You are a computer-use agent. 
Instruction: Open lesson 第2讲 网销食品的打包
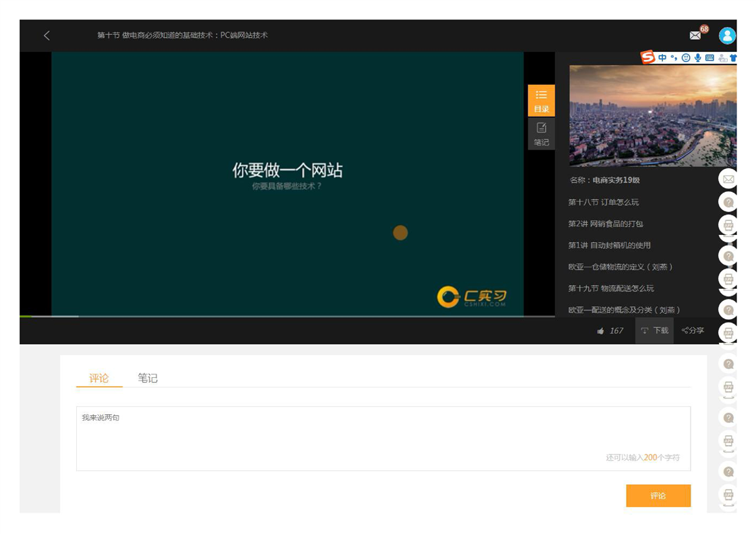pos(606,224)
